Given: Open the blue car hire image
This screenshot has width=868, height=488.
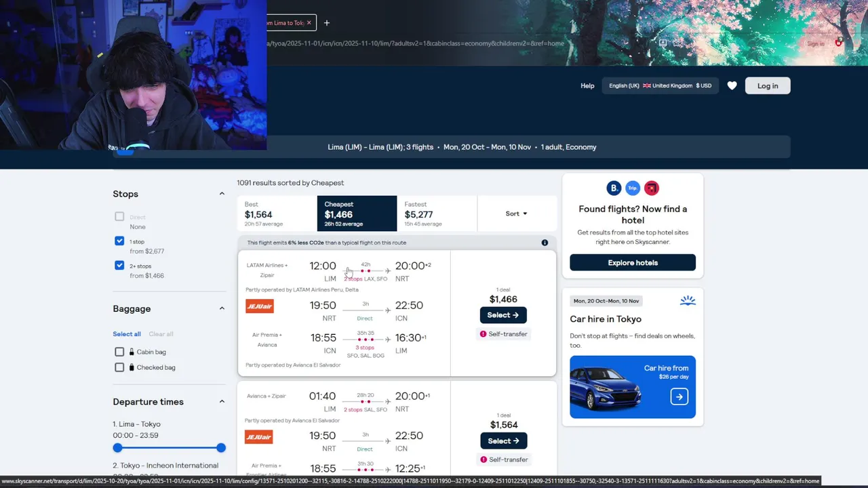Looking at the screenshot, I should coord(633,387).
